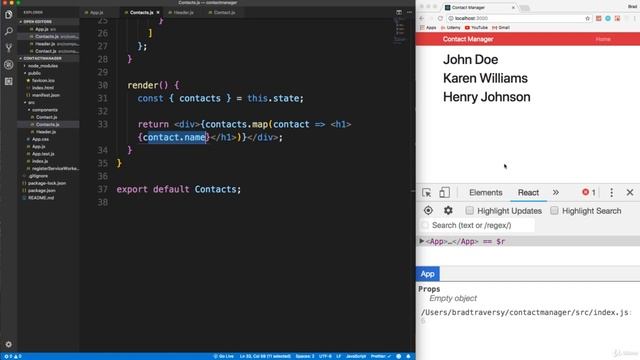
Task: Close the DevTools panel
Action: [630, 193]
